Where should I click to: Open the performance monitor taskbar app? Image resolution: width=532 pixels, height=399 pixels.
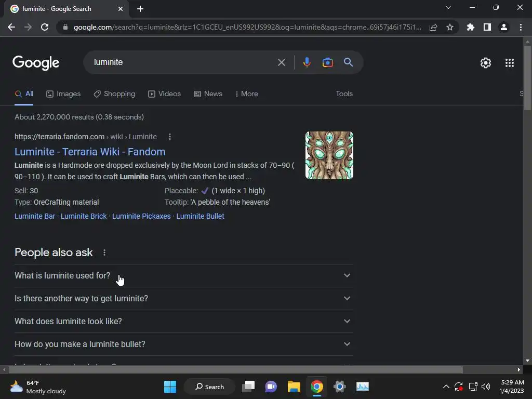point(362,387)
